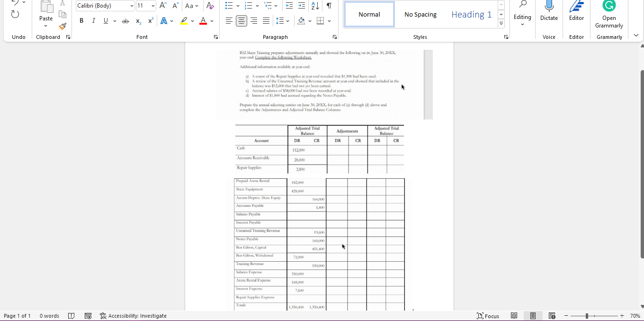Image resolution: width=644 pixels, height=321 pixels.
Task: Select the Copy icon
Action: click(x=63, y=14)
